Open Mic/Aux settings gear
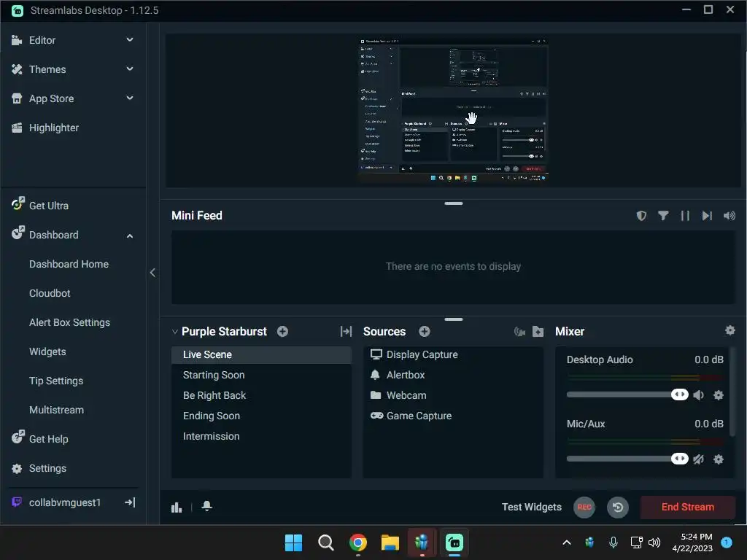Viewport: 747px width, 560px height. click(719, 459)
